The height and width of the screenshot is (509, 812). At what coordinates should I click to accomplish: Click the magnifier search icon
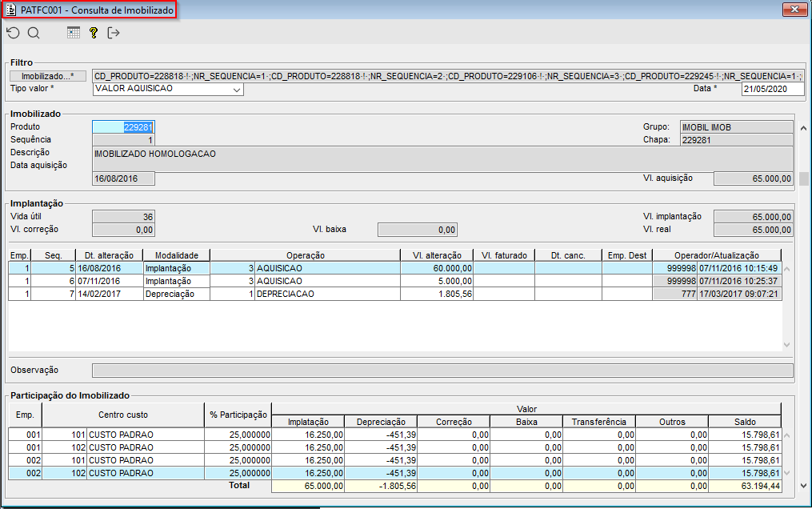(x=34, y=33)
